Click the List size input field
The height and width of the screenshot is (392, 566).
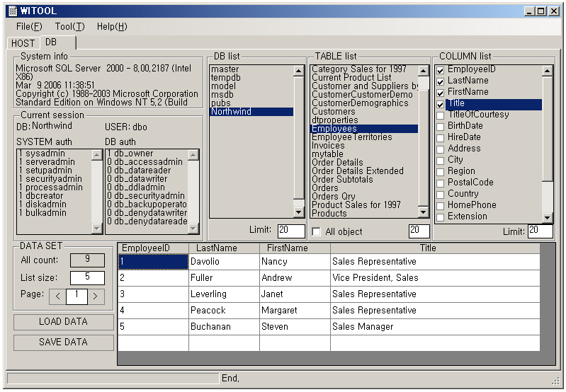[88, 277]
